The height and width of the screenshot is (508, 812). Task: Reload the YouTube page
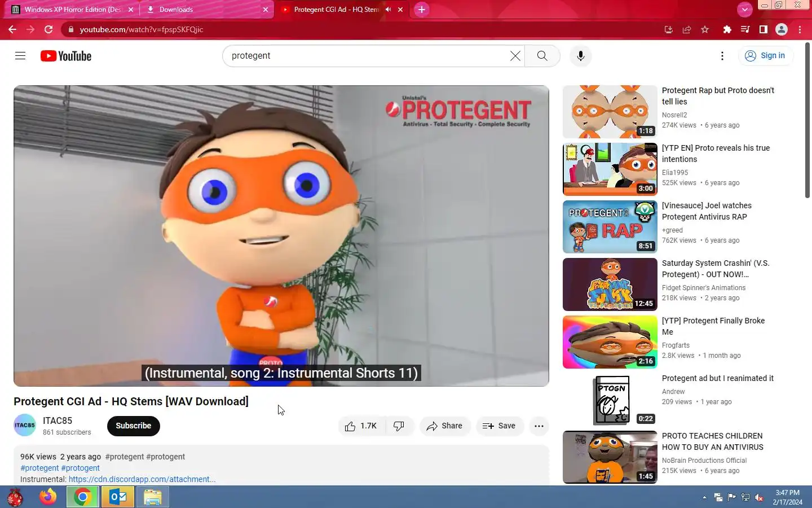[x=48, y=29]
